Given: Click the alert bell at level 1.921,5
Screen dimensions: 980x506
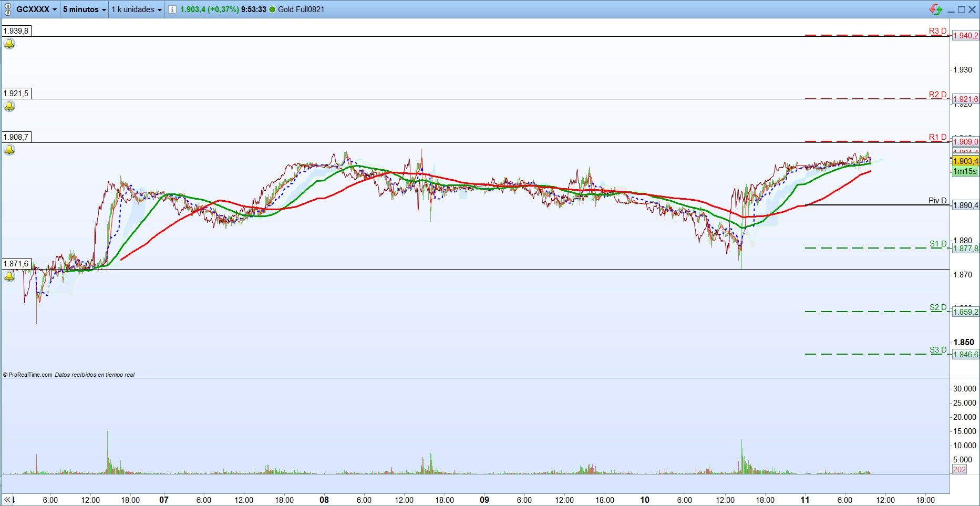Looking at the screenshot, I should [9, 107].
